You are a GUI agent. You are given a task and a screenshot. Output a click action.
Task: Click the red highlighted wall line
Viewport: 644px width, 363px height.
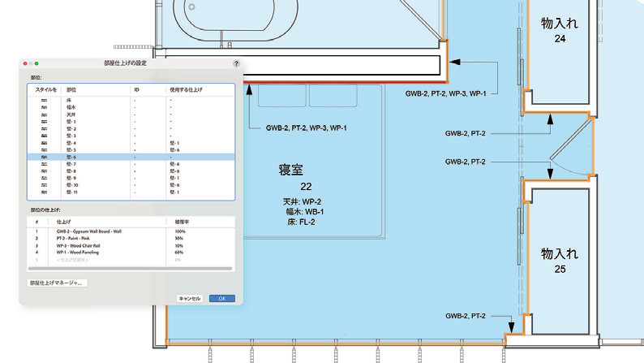pyautogui.click(x=345, y=82)
